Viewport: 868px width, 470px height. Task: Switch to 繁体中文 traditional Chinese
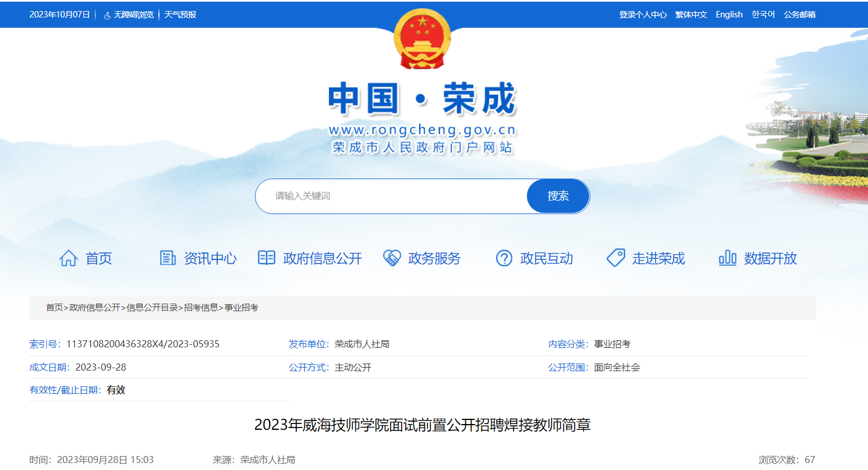click(x=691, y=15)
